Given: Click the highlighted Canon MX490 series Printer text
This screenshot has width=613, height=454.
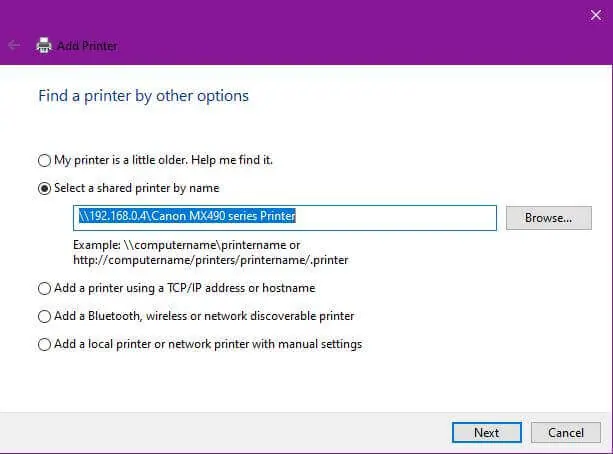Looking at the screenshot, I should coord(223,216).
